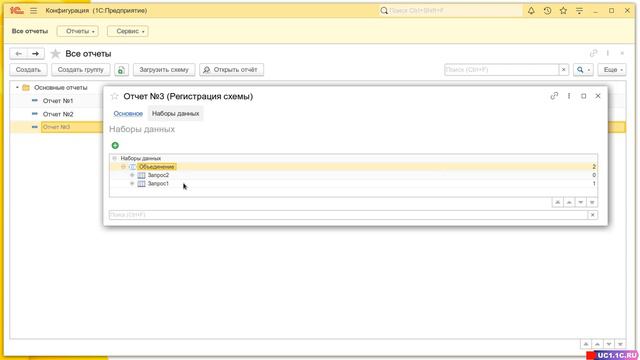Get link to Отчет №3 dialog
Viewport: 640px width, 360px height.
(554, 96)
